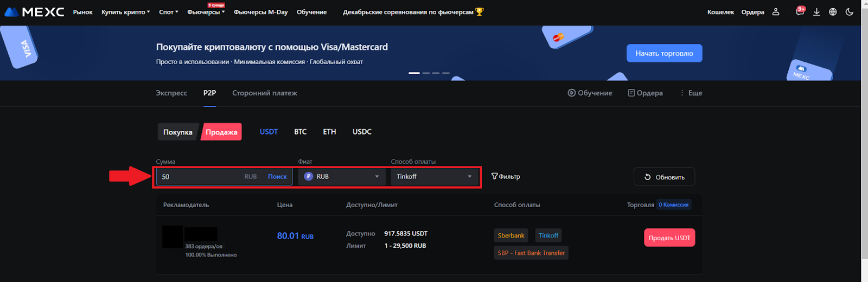Click the Sberbank payment tag
This screenshot has width=868, height=282.
(x=511, y=235)
